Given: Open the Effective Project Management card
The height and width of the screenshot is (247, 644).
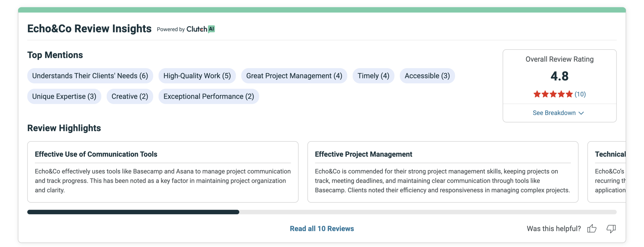Looking at the screenshot, I should click(x=442, y=172).
